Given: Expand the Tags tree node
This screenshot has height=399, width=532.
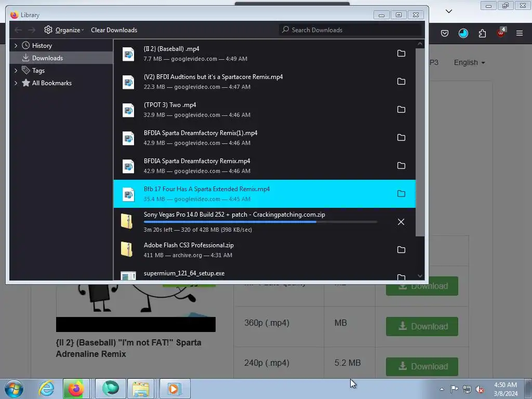Looking at the screenshot, I should point(16,71).
